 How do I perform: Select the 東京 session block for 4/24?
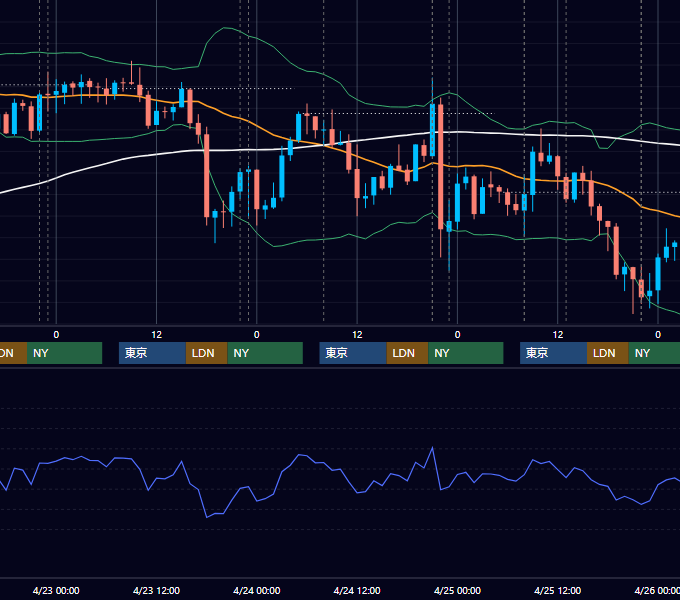pos(353,353)
